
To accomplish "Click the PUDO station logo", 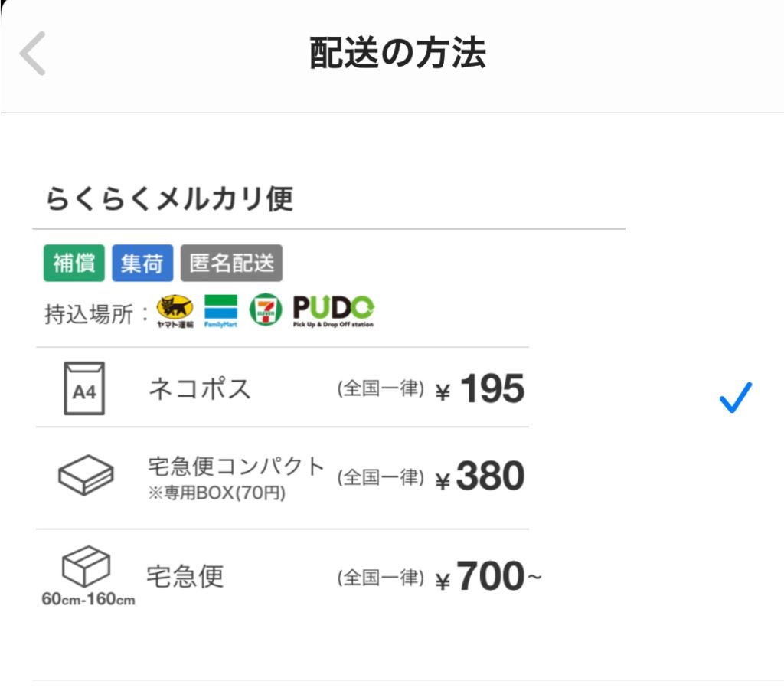I will click(x=333, y=310).
